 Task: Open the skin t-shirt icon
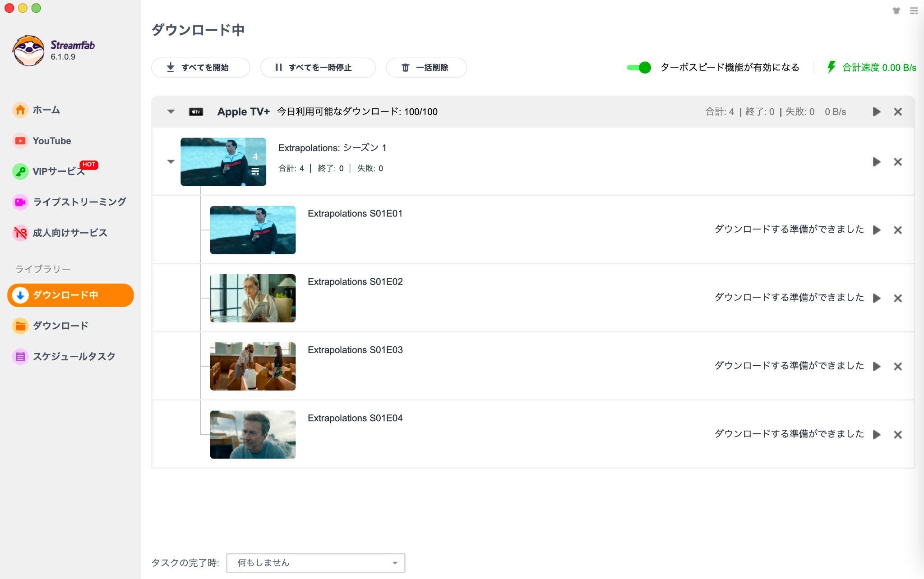pyautogui.click(x=896, y=10)
